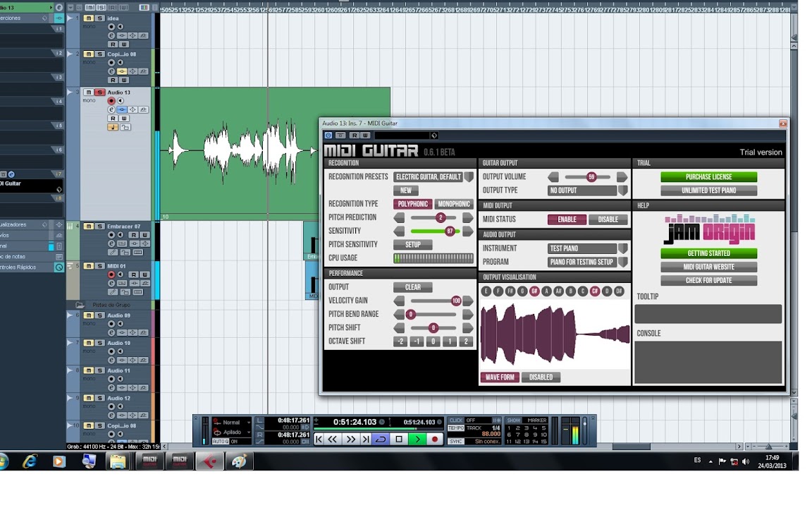Mute the idea track
Viewport: 812px width, 508px height.
[88, 18]
